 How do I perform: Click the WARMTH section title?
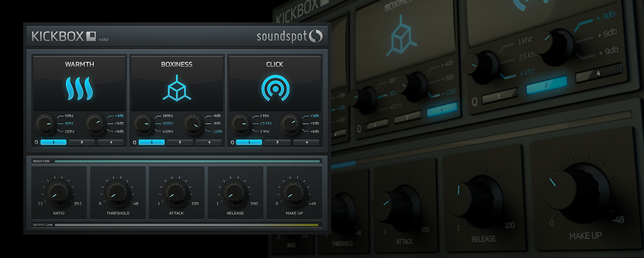tap(79, 64)
